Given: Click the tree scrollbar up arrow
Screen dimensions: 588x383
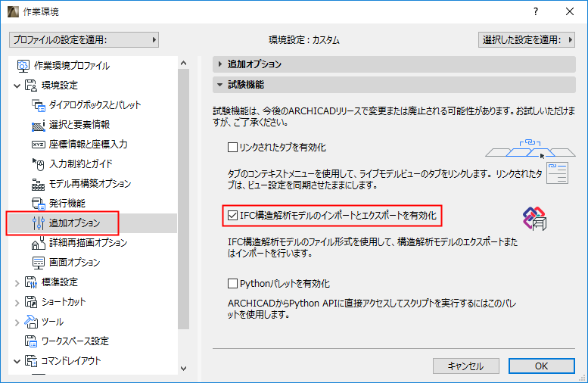Looking at the screenshot, I should pyautogui.click(x=183, y=63).
